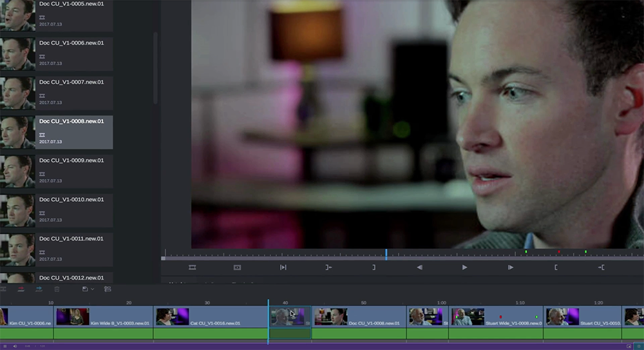Select Doc CU_V1-0009.new.01 thumbnail in bin
The image size is (644, 350).
(17, 171)
